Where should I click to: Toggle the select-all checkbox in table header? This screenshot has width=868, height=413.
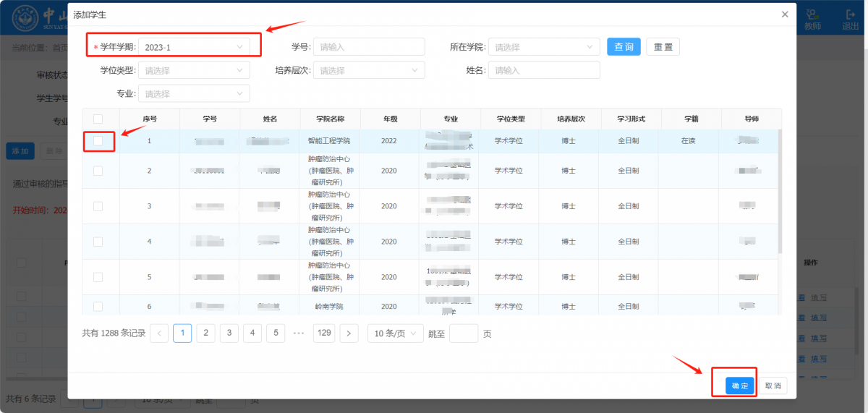(98, 119)
